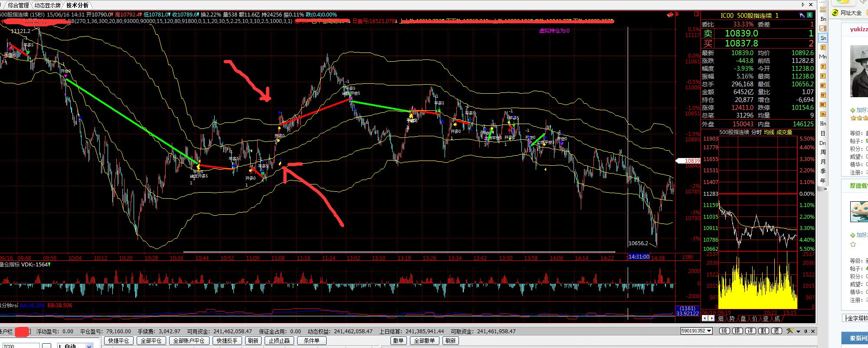The height and width of the screenshot is (348, 868).
Task: Click the 全部平仓 button
Action: [x=151, y=341]
